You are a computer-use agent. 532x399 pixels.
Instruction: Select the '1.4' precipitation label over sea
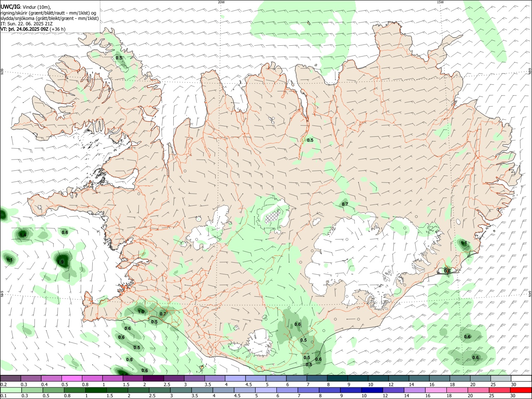[x=22, y=235]
